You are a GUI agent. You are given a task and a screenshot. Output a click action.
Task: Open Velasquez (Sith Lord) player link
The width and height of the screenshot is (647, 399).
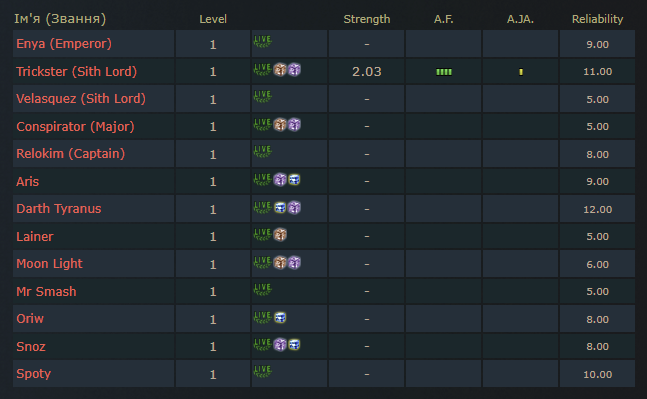tap(81, 99)
